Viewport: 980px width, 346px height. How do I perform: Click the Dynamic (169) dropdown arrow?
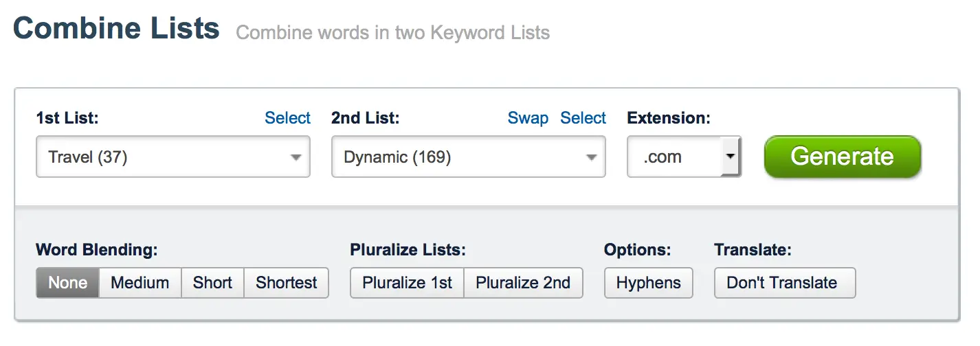592,157
